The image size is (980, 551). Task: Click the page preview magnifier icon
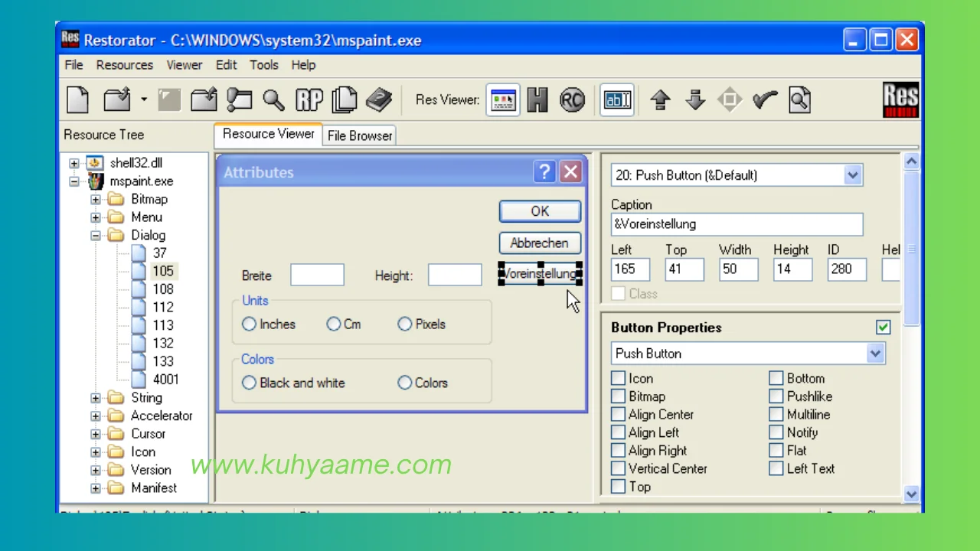[x=799, y=99]
